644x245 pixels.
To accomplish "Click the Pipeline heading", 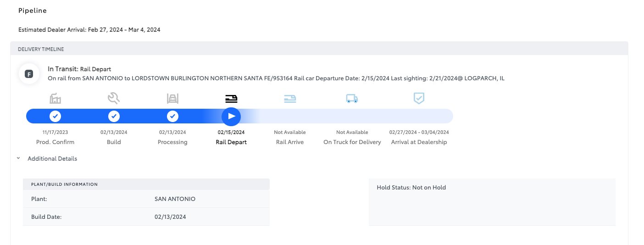I will coord(33,11).
